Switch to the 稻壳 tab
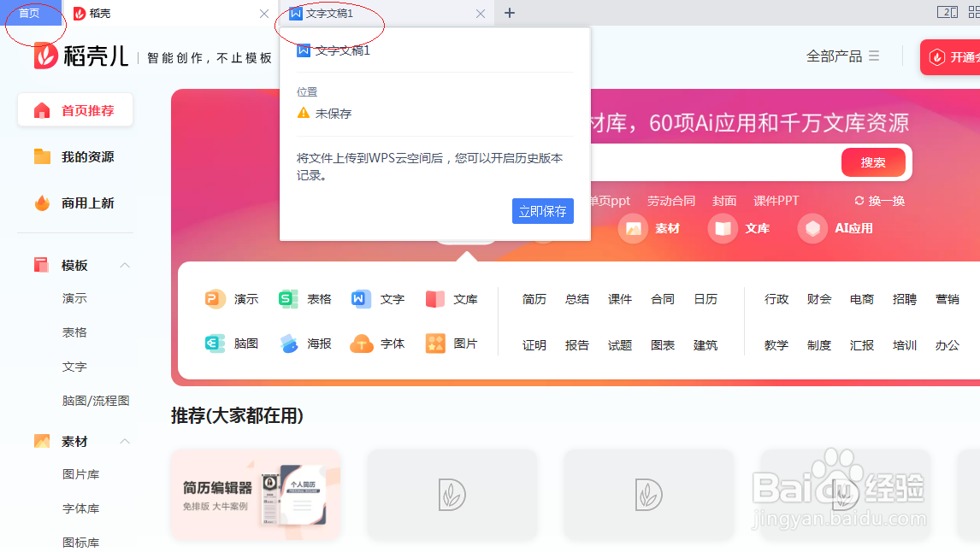The width and height of the screenshot is (980, 552). (x=170, y=13)
